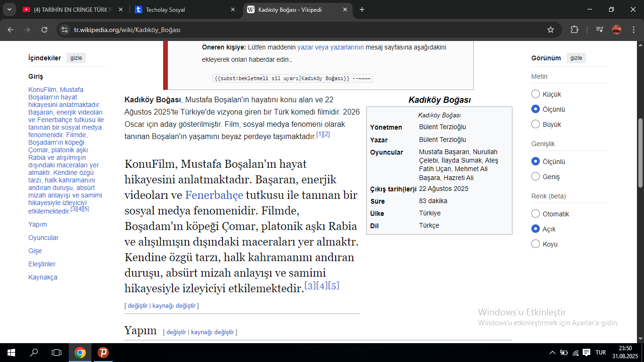Open the Chrome tab search dropdown
644x362 pixels.
[9, 9]
